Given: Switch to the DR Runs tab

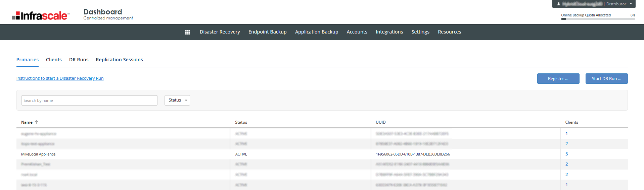Looking at the screenshot, I should [x=79, y=60].
